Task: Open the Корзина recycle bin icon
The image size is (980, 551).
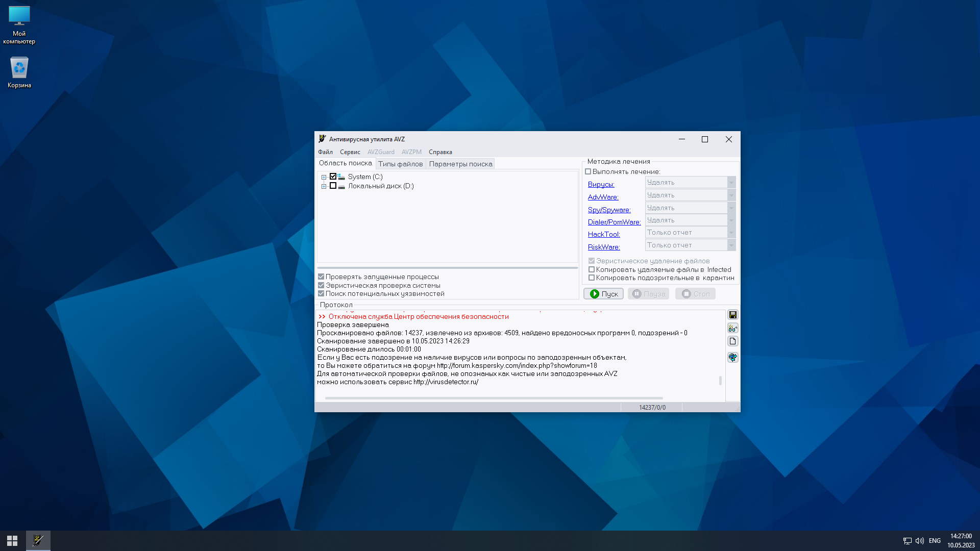Action: pyautogui.click(x=19, y=72)
